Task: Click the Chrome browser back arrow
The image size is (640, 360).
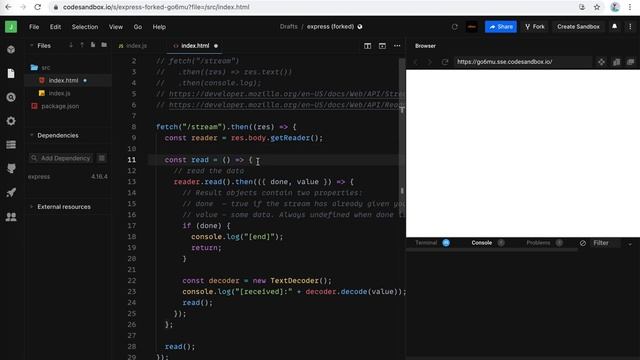Action: 8,7
